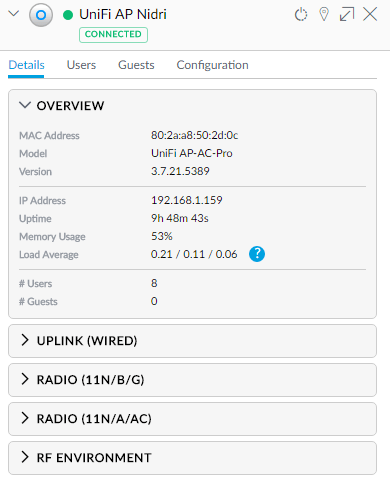Click the # Guests label
The image size is (390, 483).
pos(38,302)
